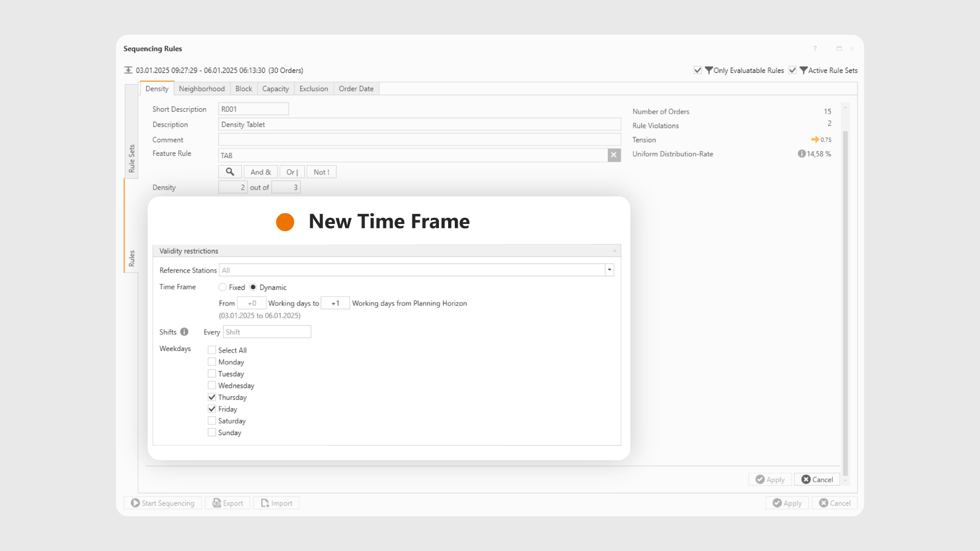Click the Uniform Distribution-Rate info icon
Image resolution: width=980 pixels, height=551 pixels.
tap(801, 154)
